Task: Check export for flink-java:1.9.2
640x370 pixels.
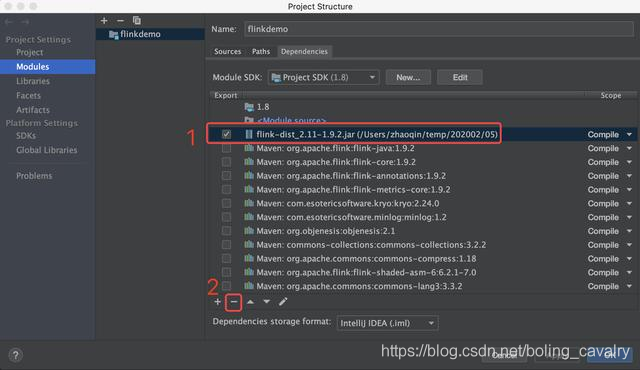Action: click(x=226, y=148)
